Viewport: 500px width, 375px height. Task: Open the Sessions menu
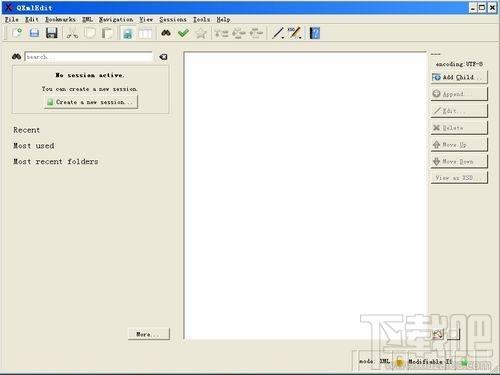tap(173, 20)
